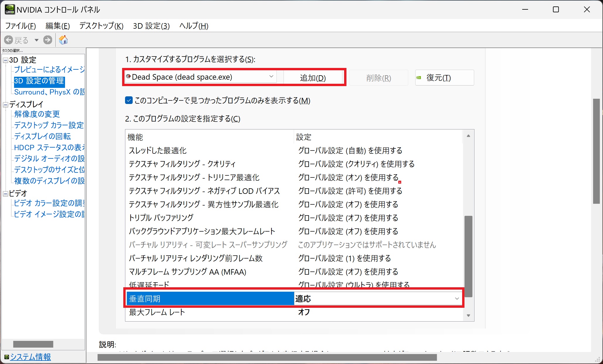Open the 3D 設定 menu
The image size is (603, 364).
[151, 26]
